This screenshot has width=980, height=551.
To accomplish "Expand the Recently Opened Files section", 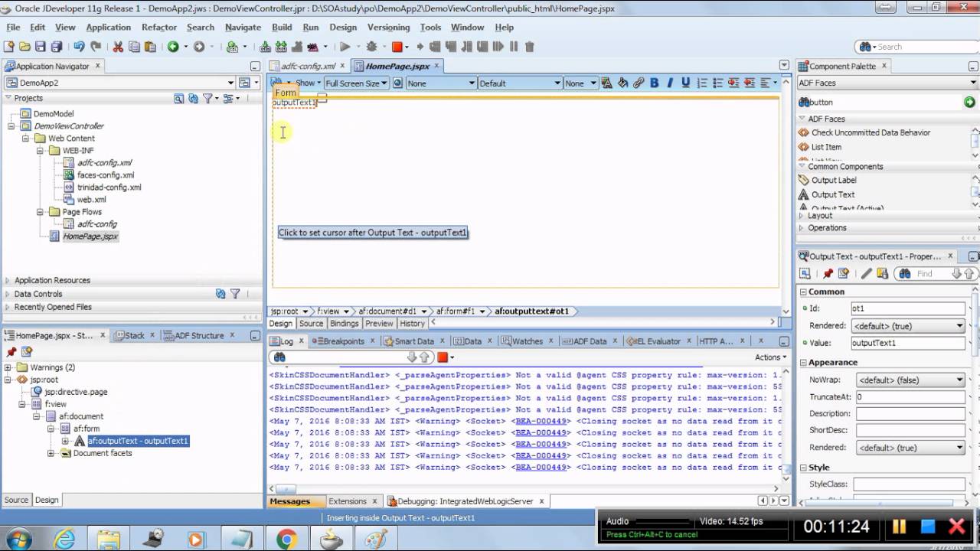I will click(x=8, y=307).
